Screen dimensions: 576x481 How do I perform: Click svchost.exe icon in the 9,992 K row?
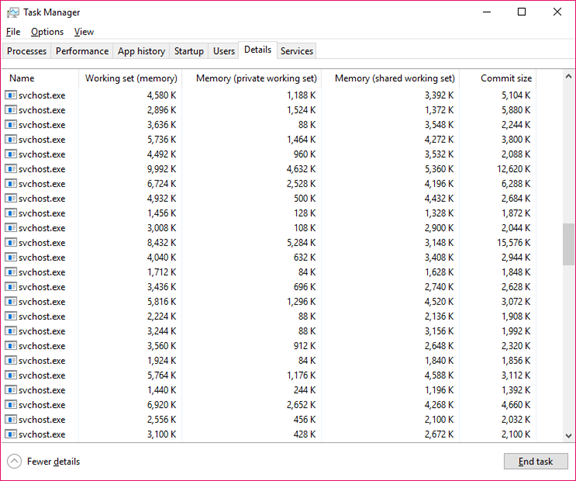11,169
